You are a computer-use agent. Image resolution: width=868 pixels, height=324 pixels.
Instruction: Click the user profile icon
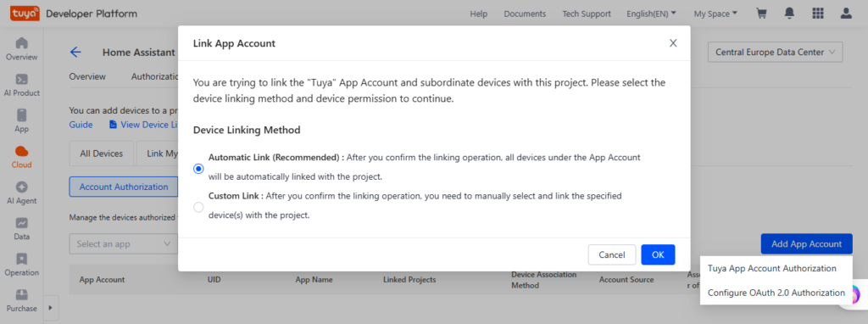pos(846,14)
